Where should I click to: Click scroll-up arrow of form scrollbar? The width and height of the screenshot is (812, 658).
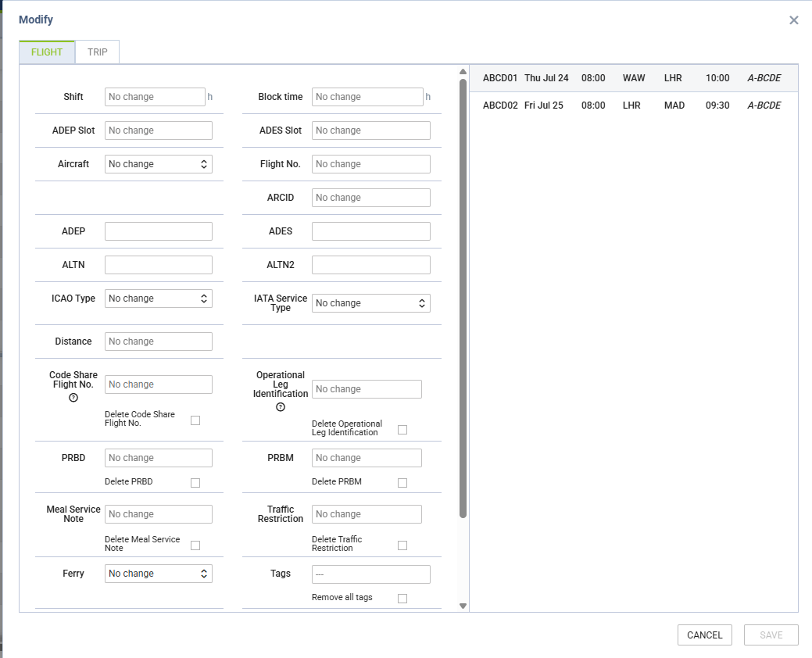[463, 72]
